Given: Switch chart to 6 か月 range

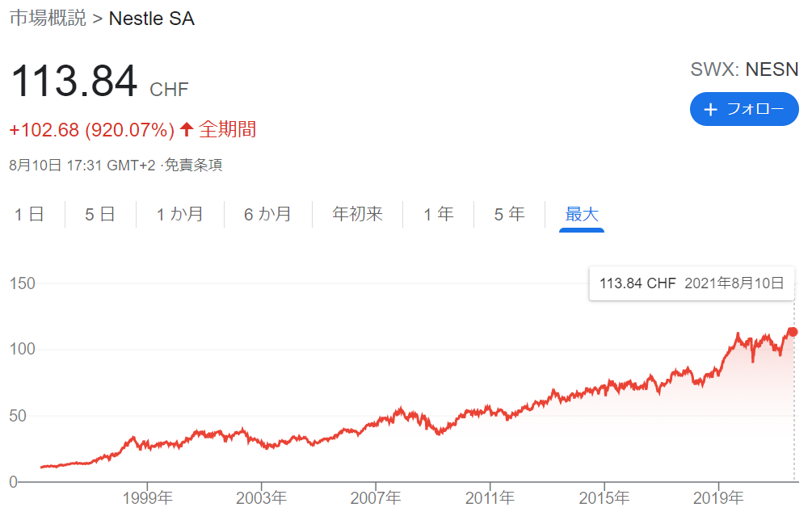Looking at the screenshot, I should [267, 214].
